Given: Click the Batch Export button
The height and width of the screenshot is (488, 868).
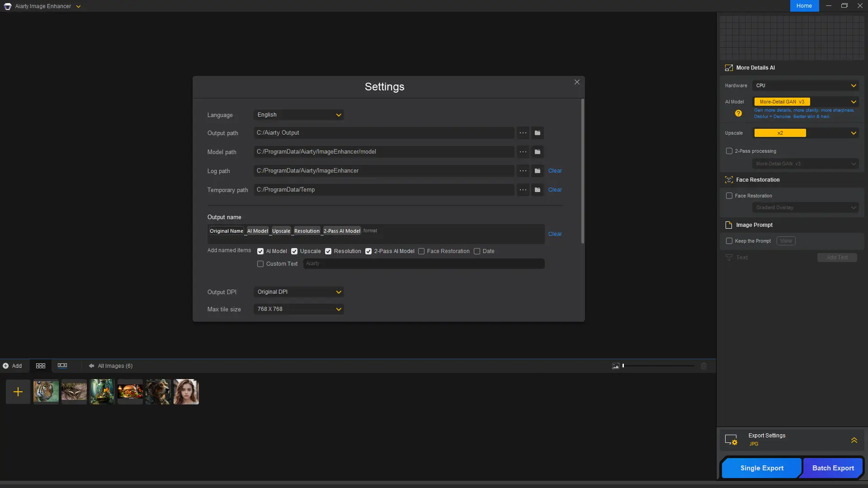Looking at the screenshot, I should click(833, 468).
